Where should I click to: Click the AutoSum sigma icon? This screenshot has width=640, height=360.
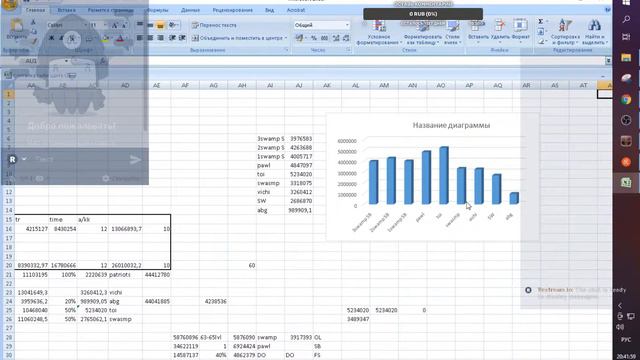click(x=540, y=21)
